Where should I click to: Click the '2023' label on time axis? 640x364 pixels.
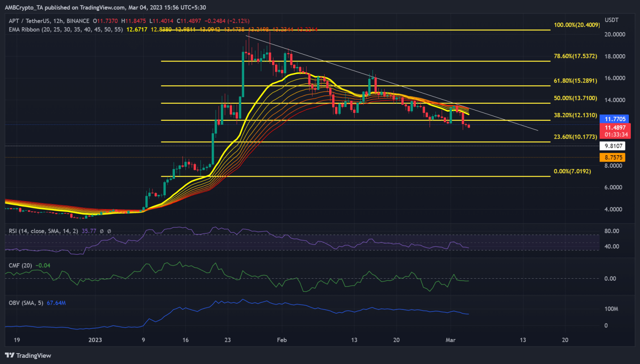coord(95,340)
